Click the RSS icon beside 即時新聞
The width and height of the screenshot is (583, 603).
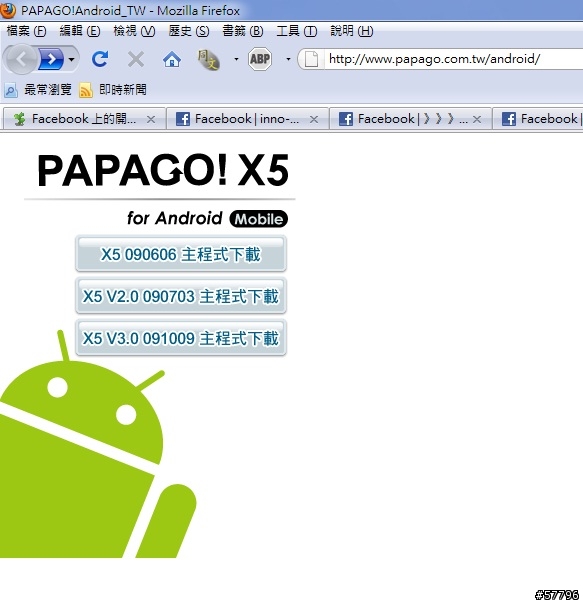86,90
